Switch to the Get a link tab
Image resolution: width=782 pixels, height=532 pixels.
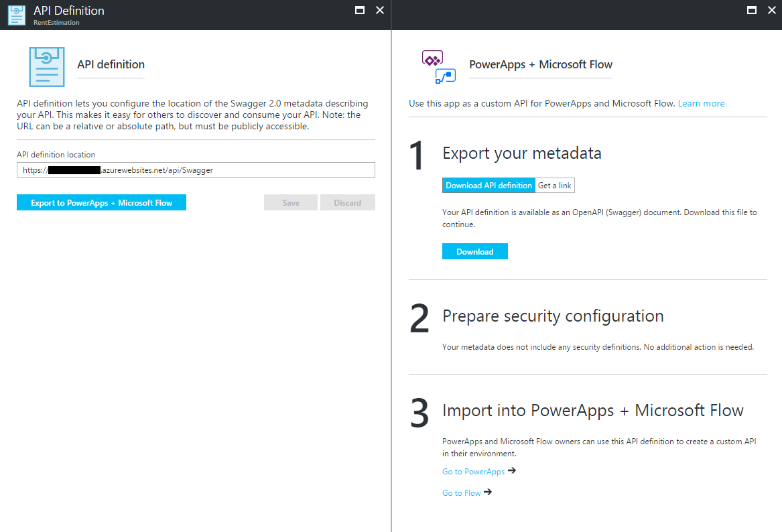click(x=554, y=185)
